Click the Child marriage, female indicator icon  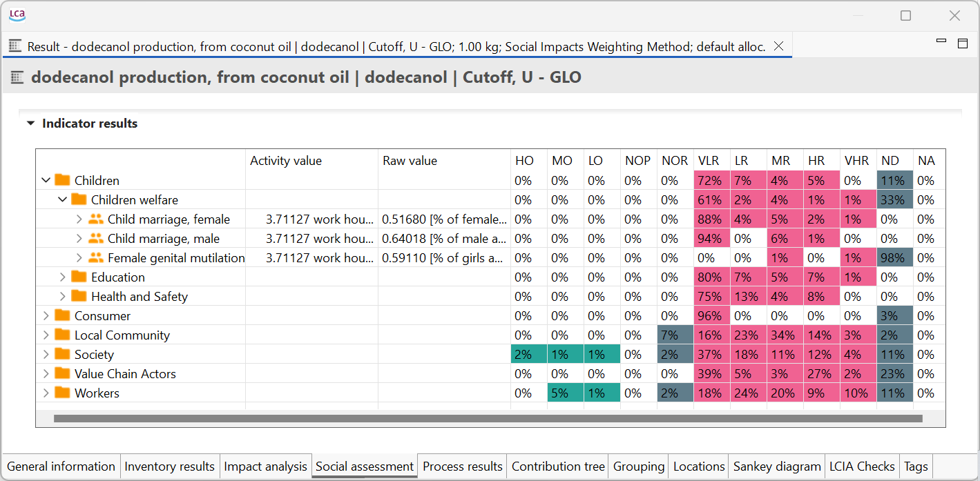coord(96,219)
